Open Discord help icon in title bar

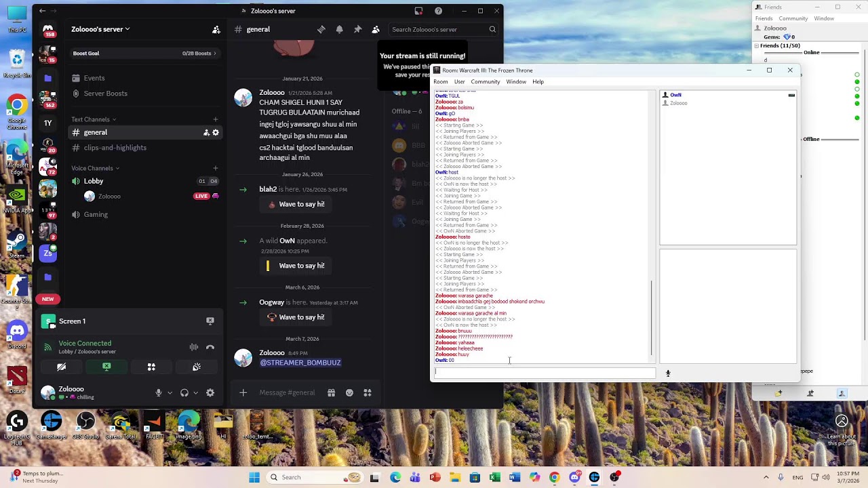(439, 11)
